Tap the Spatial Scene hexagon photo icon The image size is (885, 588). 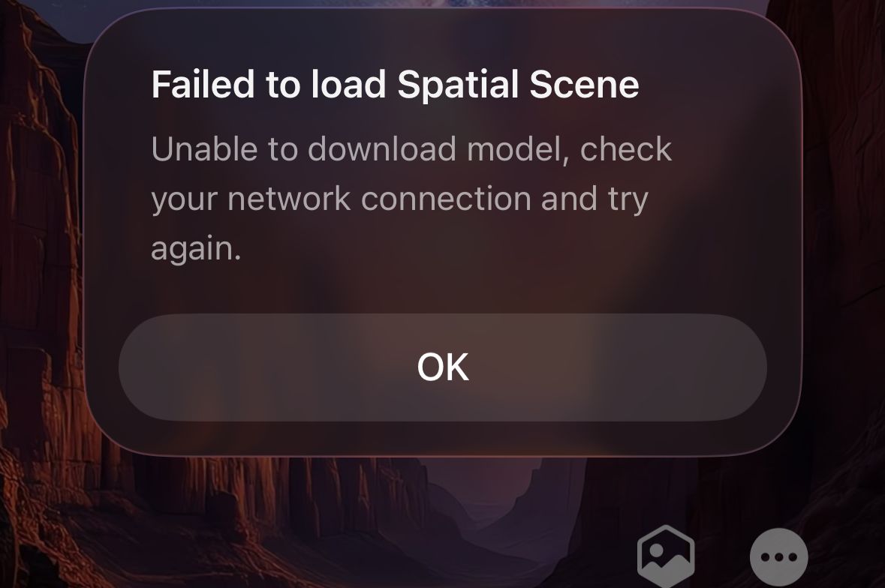tap(666, 556)
